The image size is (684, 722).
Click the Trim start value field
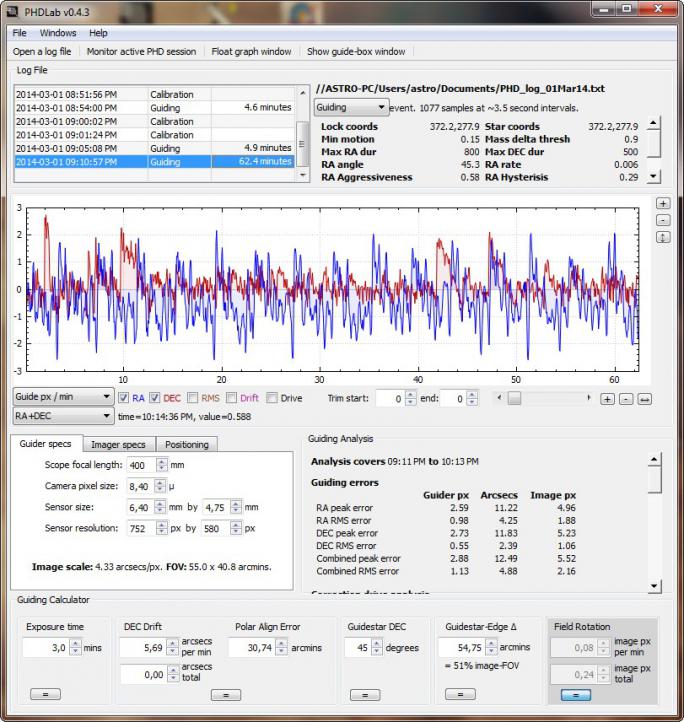coord(391,398)
